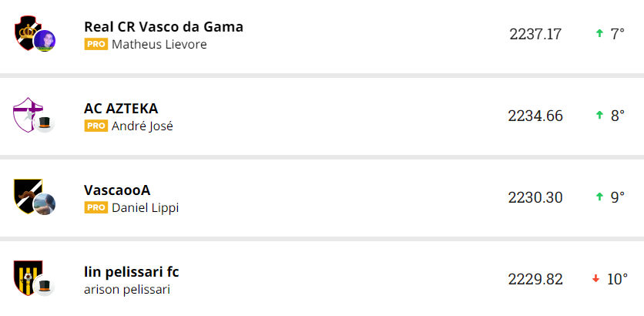The width and height of the screenshot is (644, 316).
Task: Click the 8° ranking position
Action: point(617,116)
